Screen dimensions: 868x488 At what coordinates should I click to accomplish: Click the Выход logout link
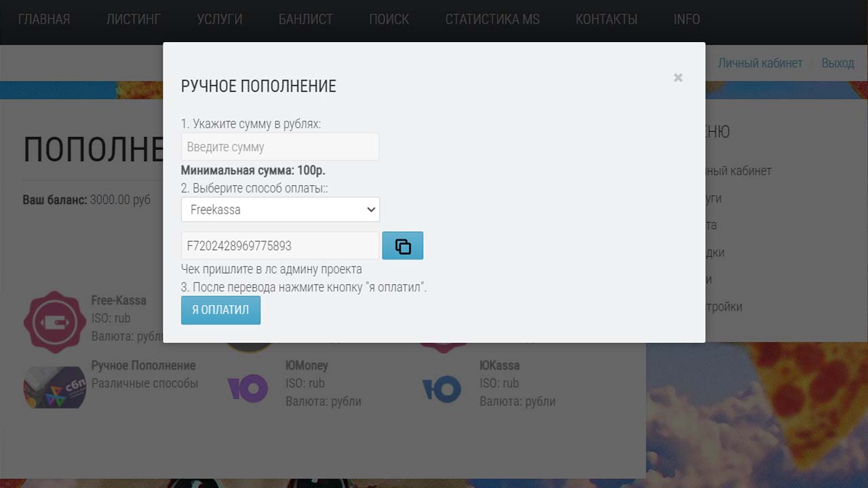pyautogui.click(x=837, y=63)
